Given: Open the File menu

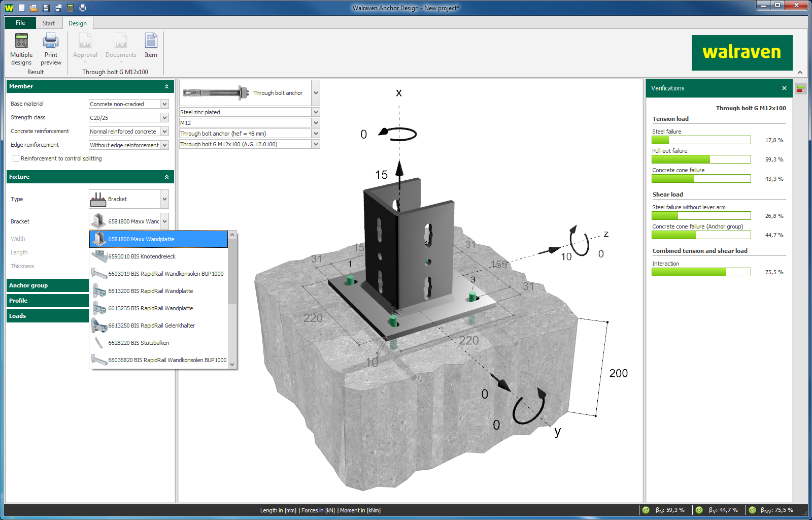Looking at the screenshot, I should click(x=20, y=23).
